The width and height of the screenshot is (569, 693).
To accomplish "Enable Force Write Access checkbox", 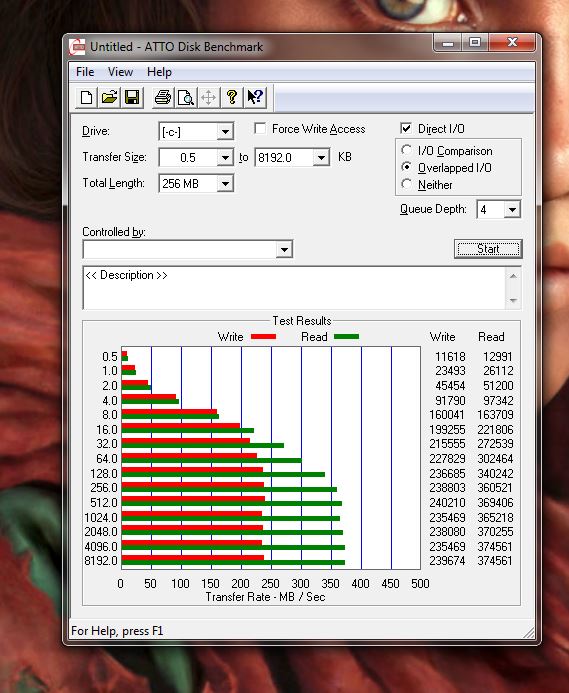I will (260, 129).
